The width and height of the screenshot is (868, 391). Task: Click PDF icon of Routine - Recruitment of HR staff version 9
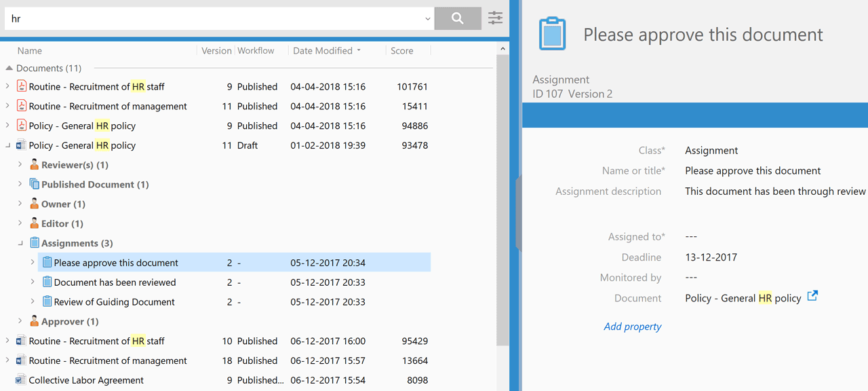pos(21,86)
